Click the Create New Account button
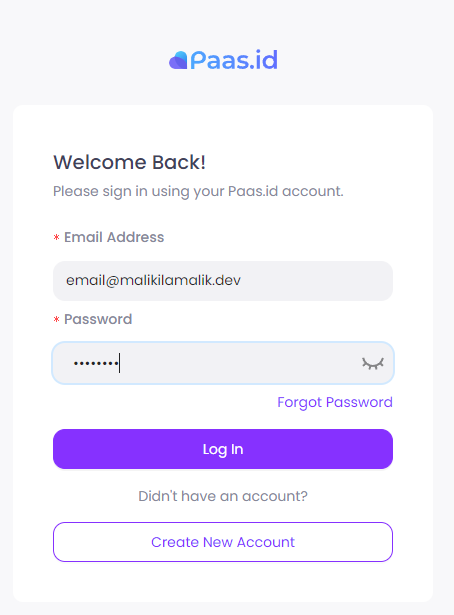Image resolution: width=454 pixels, height=615 pixels. point(223,542)
